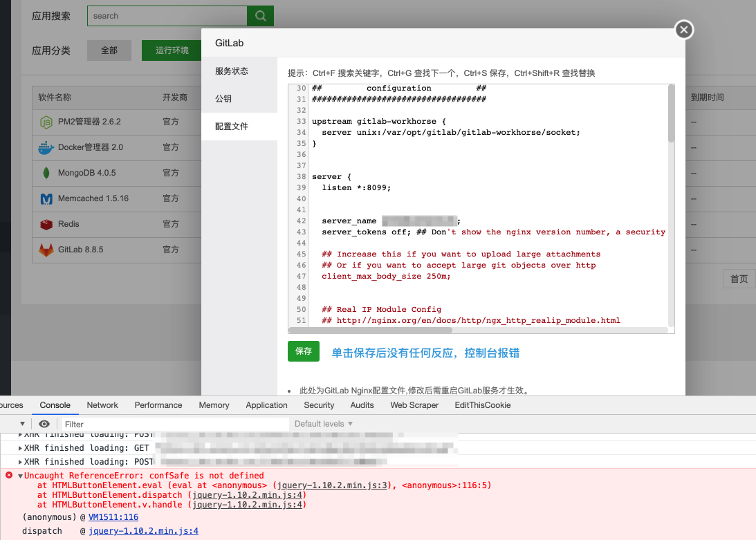756x540 pixels.
Task: Open the Security tab
Action: click(x=319, y=405)
